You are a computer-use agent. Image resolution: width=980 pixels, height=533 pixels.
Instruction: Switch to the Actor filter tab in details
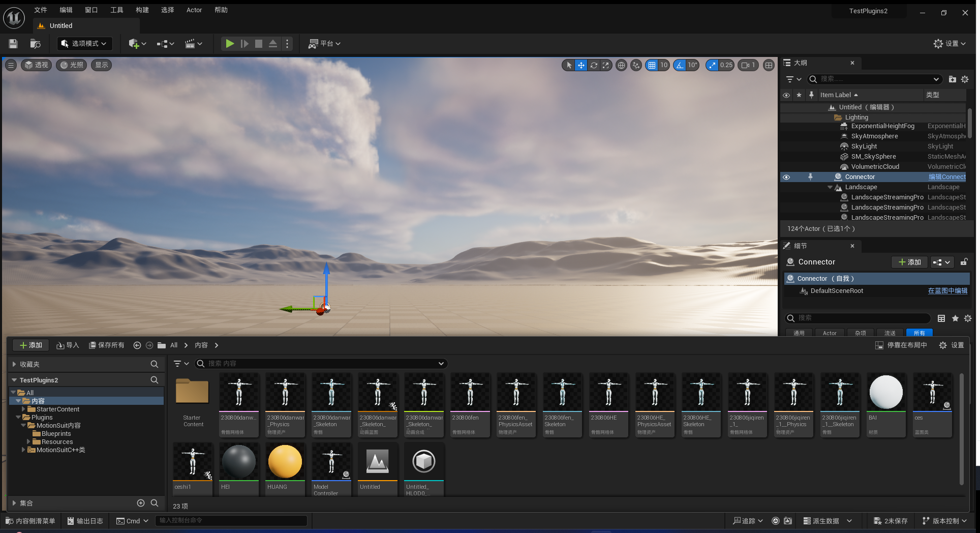click(x=830, y=333)
